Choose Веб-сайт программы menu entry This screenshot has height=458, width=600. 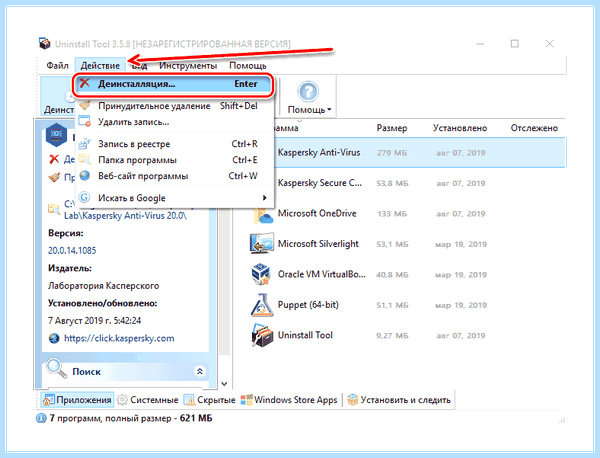[x=174, y=176]
